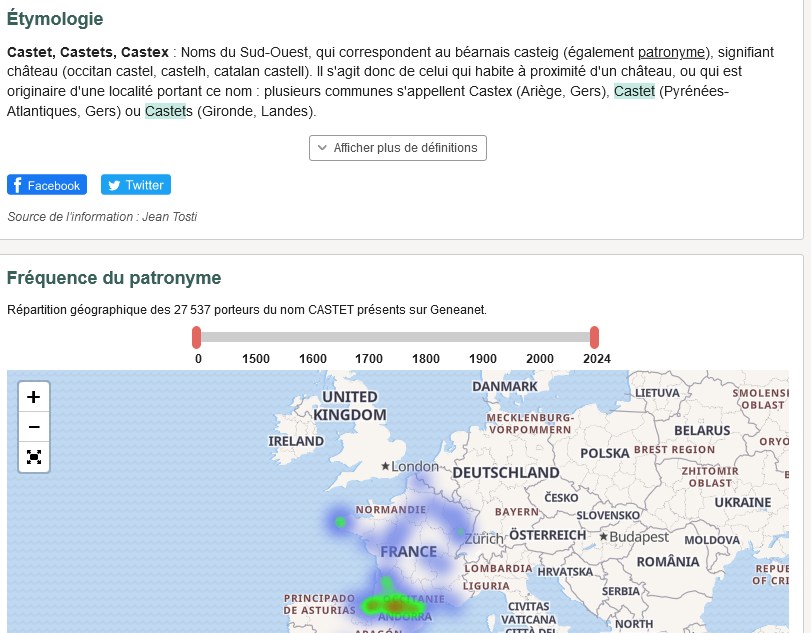Share on Facebook
The image size is (811, 633).
47,185
